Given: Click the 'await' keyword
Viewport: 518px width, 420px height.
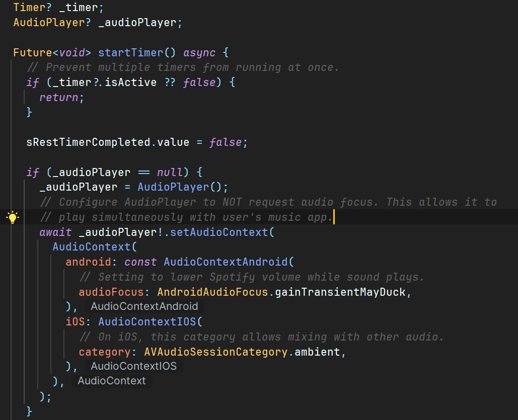Looking at the screenshot, I should [55, 232].
